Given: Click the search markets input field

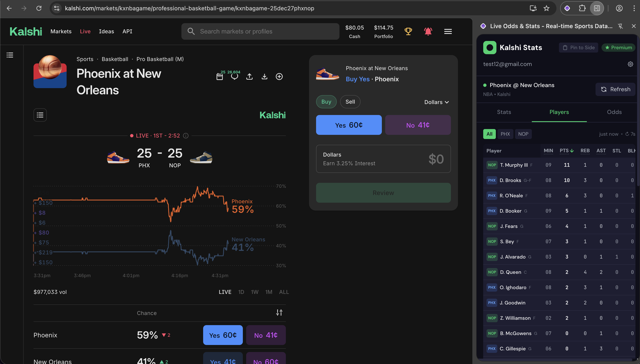Looking at the screenshot, I should click(x=260, y=31).
